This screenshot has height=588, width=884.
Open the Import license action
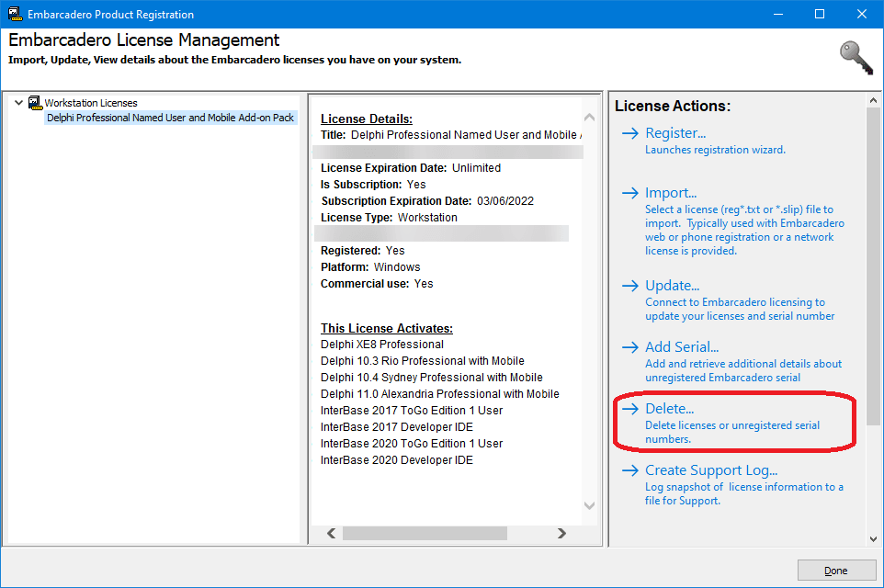[x=671, y=193]
